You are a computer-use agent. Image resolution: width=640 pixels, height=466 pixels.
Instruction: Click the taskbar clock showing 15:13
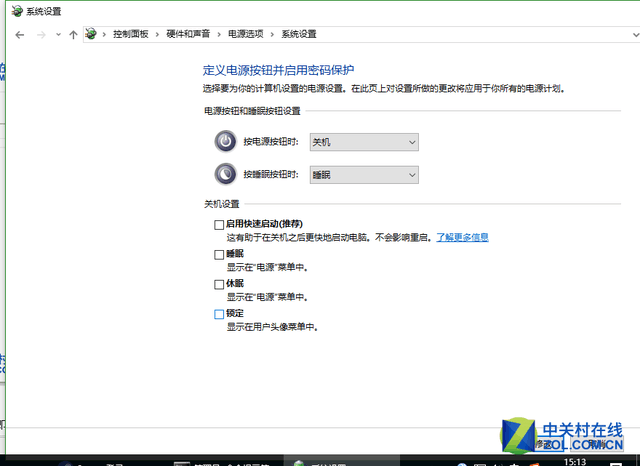pyautogui.click(x=575, y=462)
